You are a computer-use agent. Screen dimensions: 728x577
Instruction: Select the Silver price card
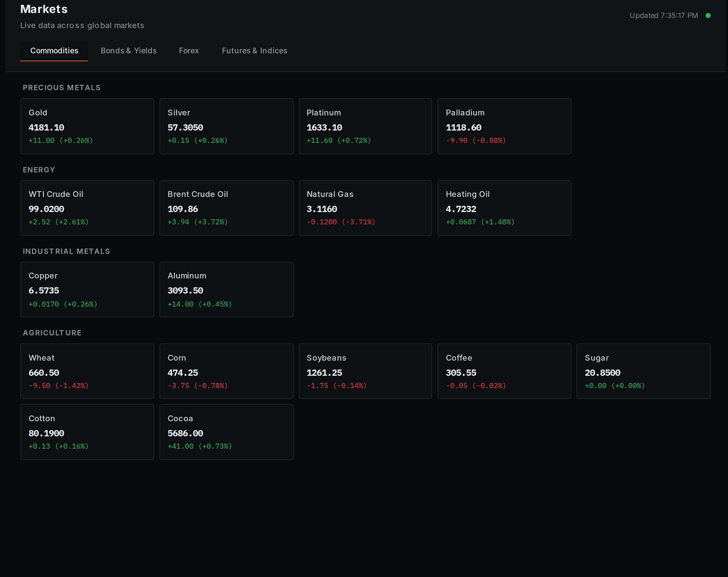(226, 126)
